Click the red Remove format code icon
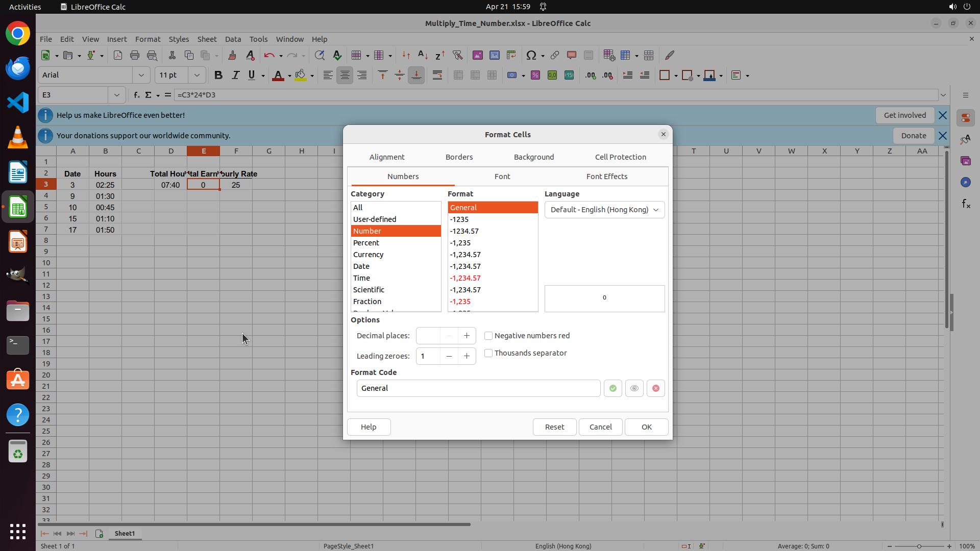Viewport: 980px width, 551px height. 655,388
